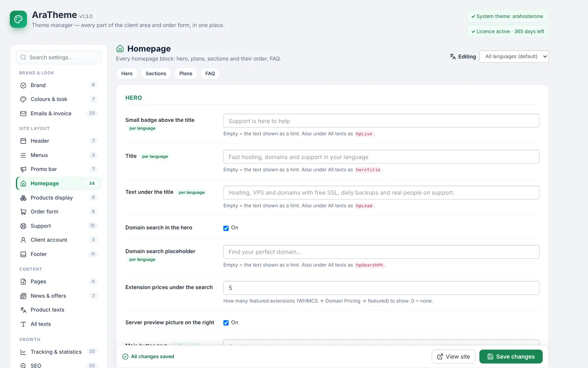Click the hero Title input field
The height and width of the screenshot is (368, 588).
coord(381,157)
